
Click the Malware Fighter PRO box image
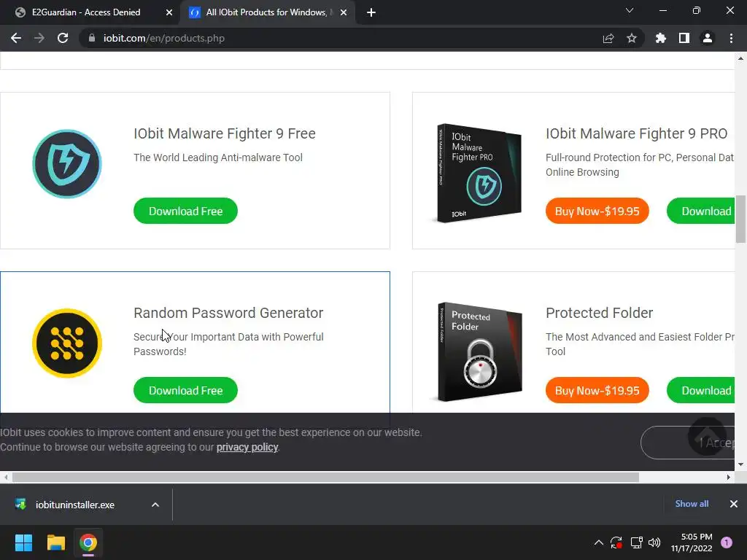[x=479, y=173]
